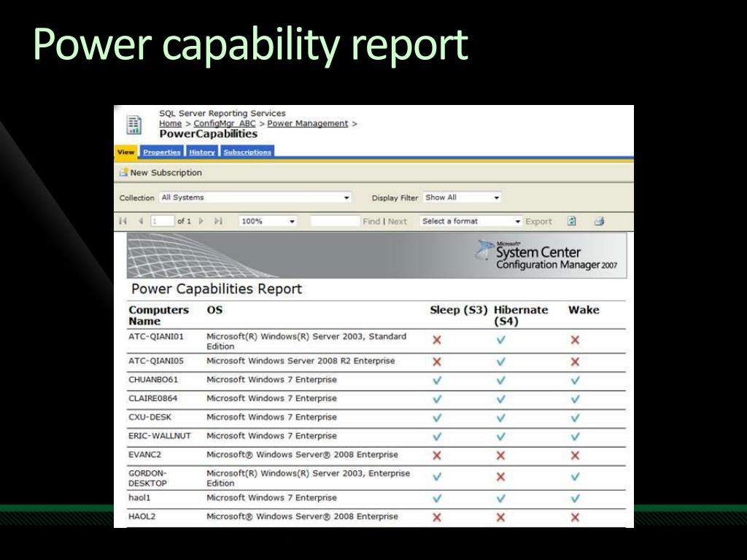Click the computer name EVANC2
Image resolution: width=747 pixels, height=560 pixels.
point(145,455)
